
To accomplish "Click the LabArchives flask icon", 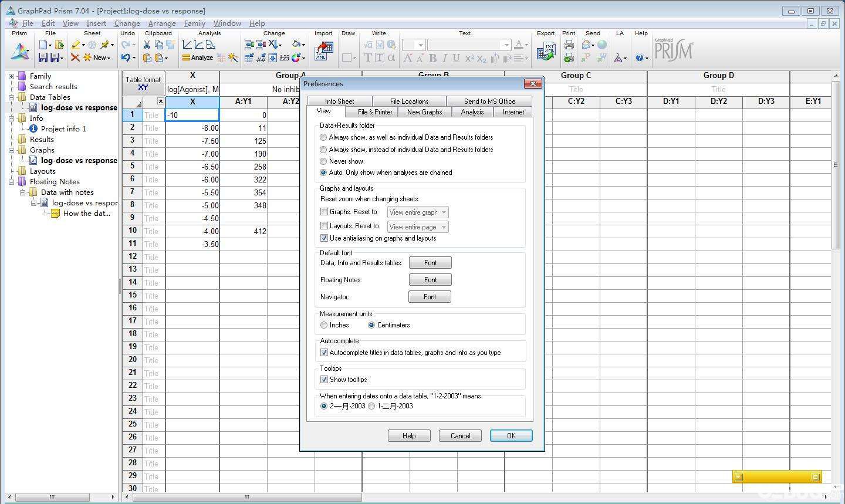I will click(618, 57).
